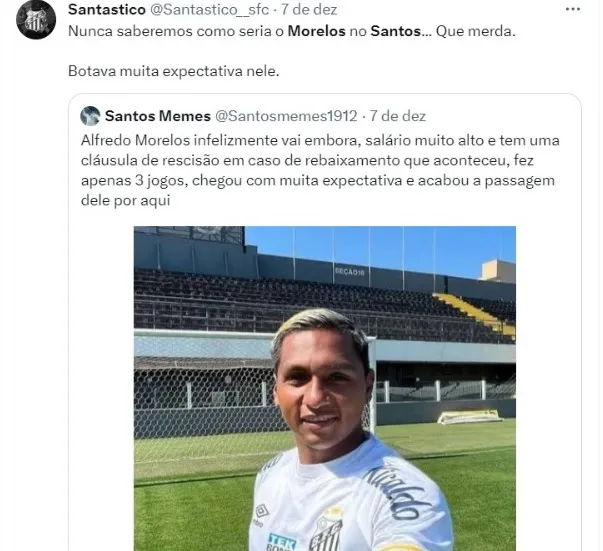The width and height of the screenshot is (603, 551).
Task: Open the Santastico profile avatar
Action: click(x=36, y=20)
